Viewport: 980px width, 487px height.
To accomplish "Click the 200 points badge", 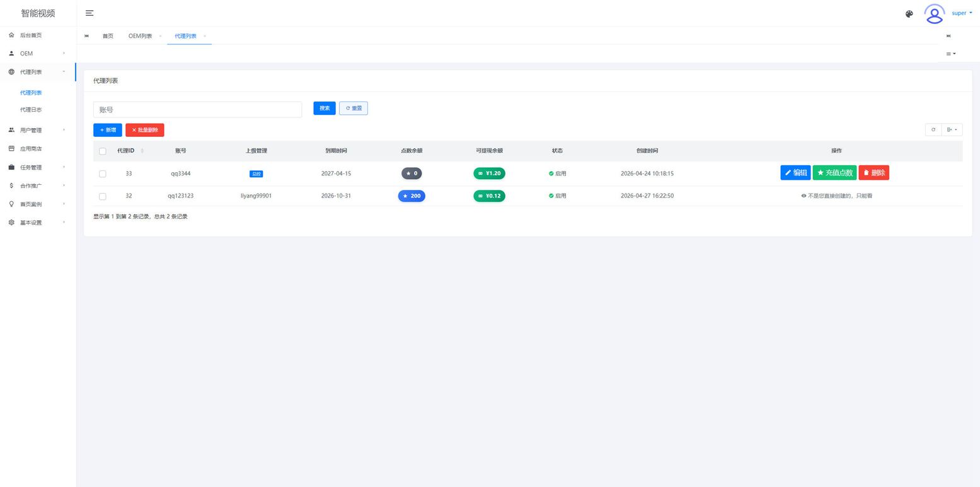I will [412, 196].
